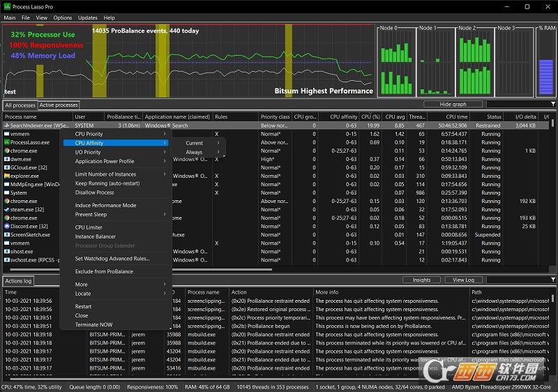Click the ScreenSketch.exe process icon

coord(7,235)
